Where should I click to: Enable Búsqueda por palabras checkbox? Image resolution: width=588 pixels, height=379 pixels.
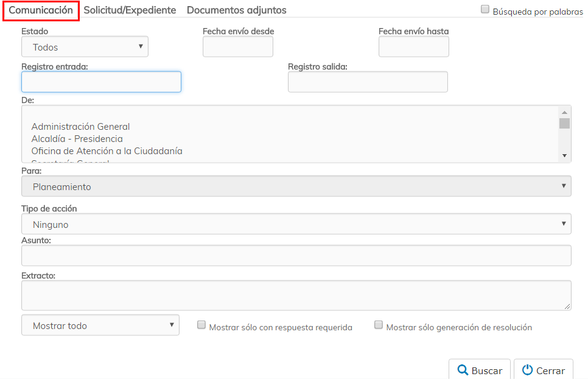click(x=485, y=9)
